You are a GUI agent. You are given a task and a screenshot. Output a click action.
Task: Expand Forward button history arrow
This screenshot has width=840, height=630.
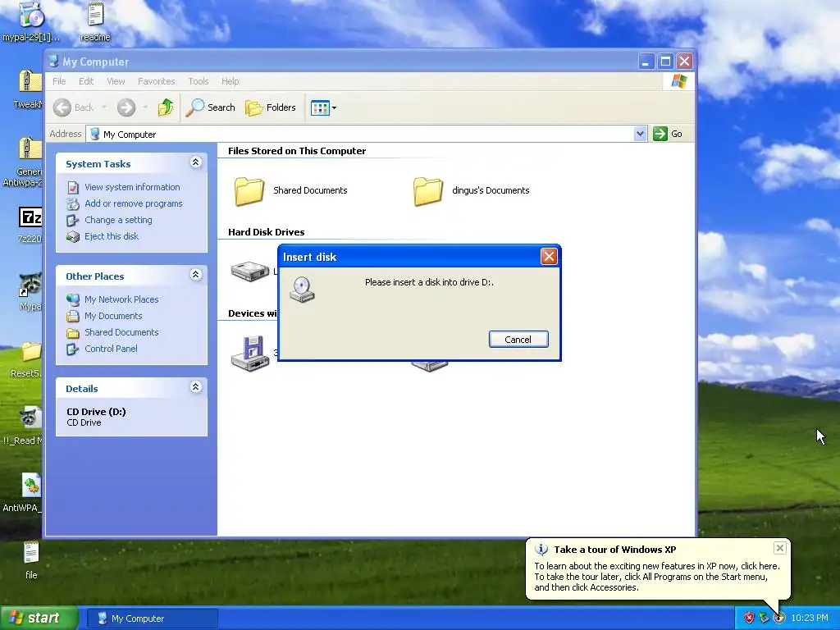pyautogui.click(x=145, y=107)
